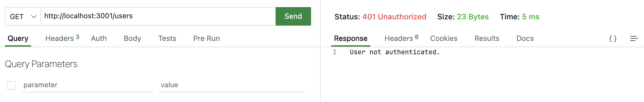This screenshot has width=644, height=102.
Task: Expand the HTTP method chevron arrow
Action: point(34,17)
